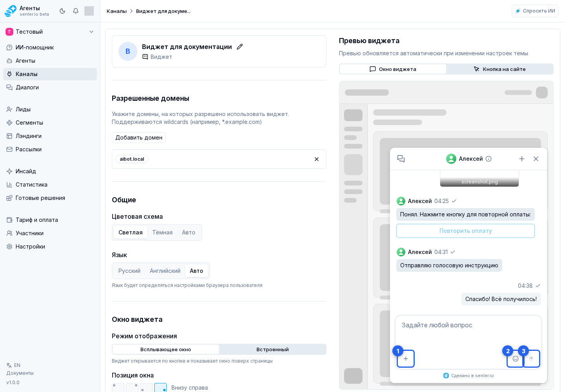Toggle dark mode with the moon icon
This screenshot has height=392, width=565.
pos(62,11)
